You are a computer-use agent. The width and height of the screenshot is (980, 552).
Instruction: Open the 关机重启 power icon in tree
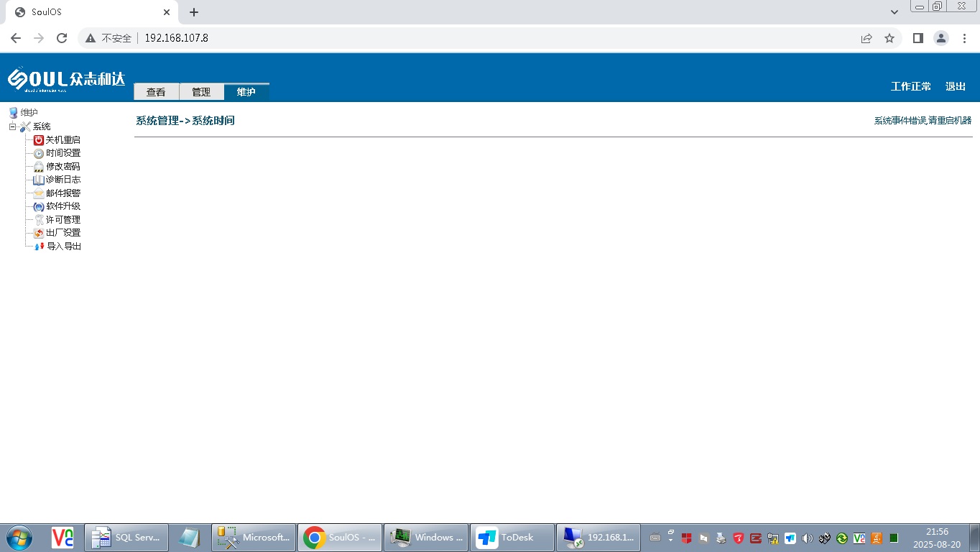click(39, 140)
